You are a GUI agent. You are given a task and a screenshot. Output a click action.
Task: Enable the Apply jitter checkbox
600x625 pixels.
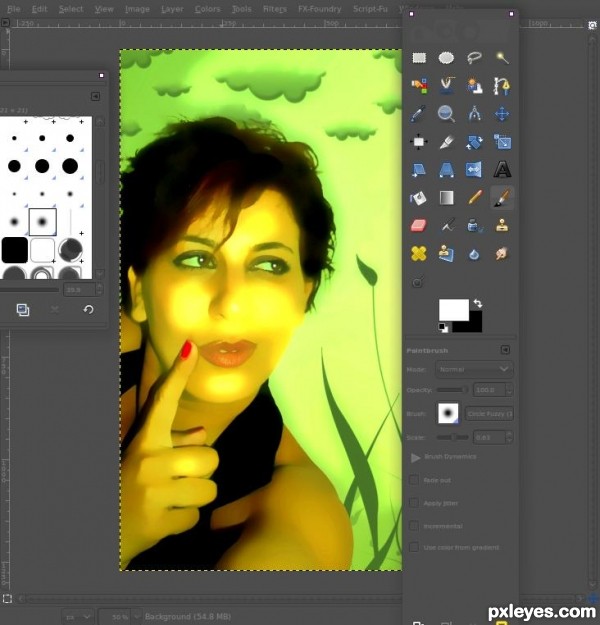point(414,503)
